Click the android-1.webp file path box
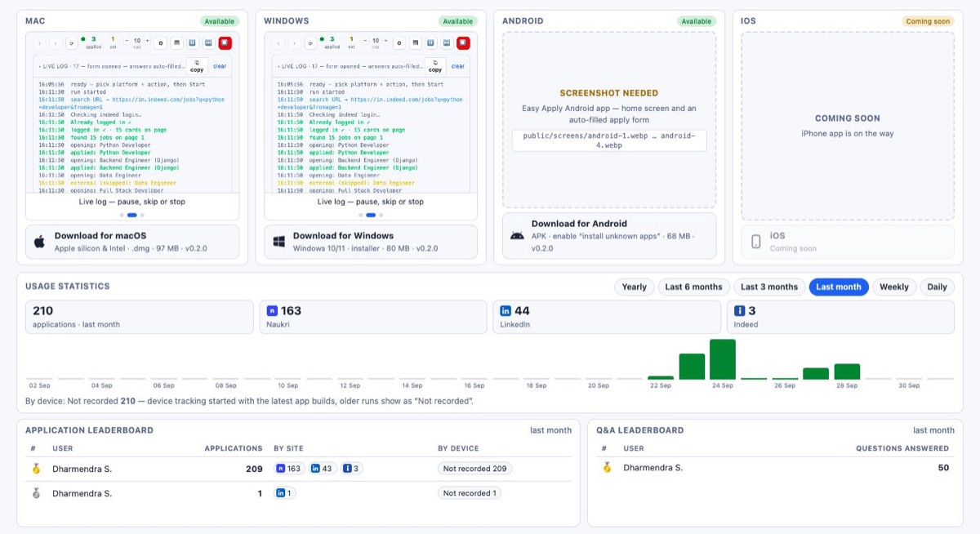 (609, 140)
